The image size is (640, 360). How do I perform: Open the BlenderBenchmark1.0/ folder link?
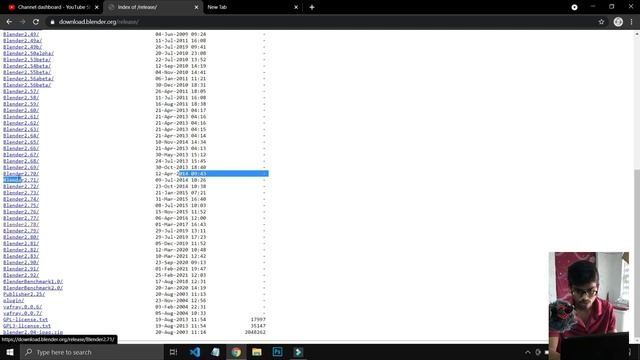pyautogui.click(x=33, y=281)
